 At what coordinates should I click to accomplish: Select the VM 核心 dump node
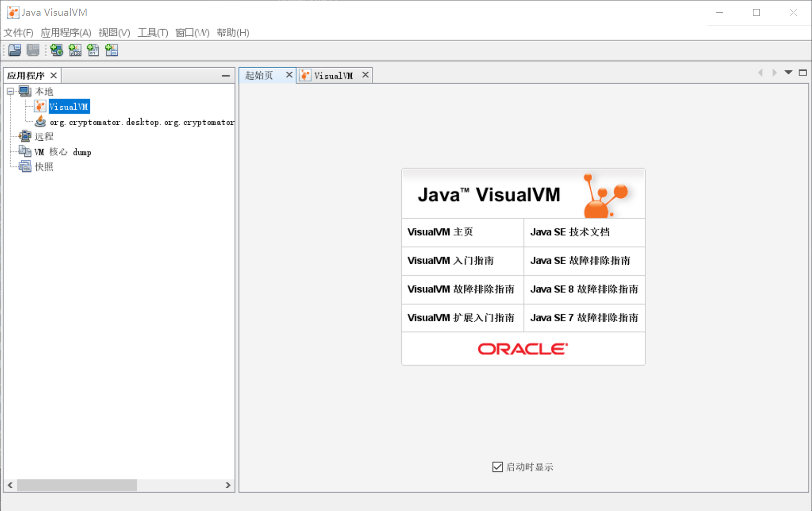(x=63, y=152)
